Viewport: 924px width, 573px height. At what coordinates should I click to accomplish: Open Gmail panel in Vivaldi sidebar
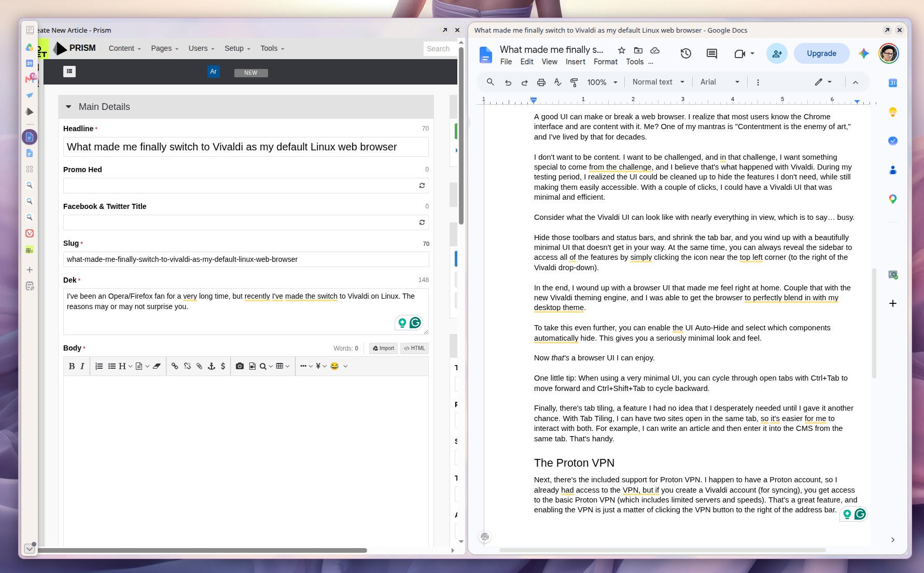coord(31,79)
